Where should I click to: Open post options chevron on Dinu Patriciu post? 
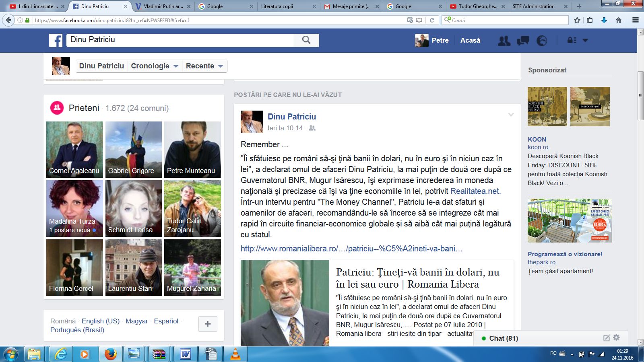[x=511, y=115]
